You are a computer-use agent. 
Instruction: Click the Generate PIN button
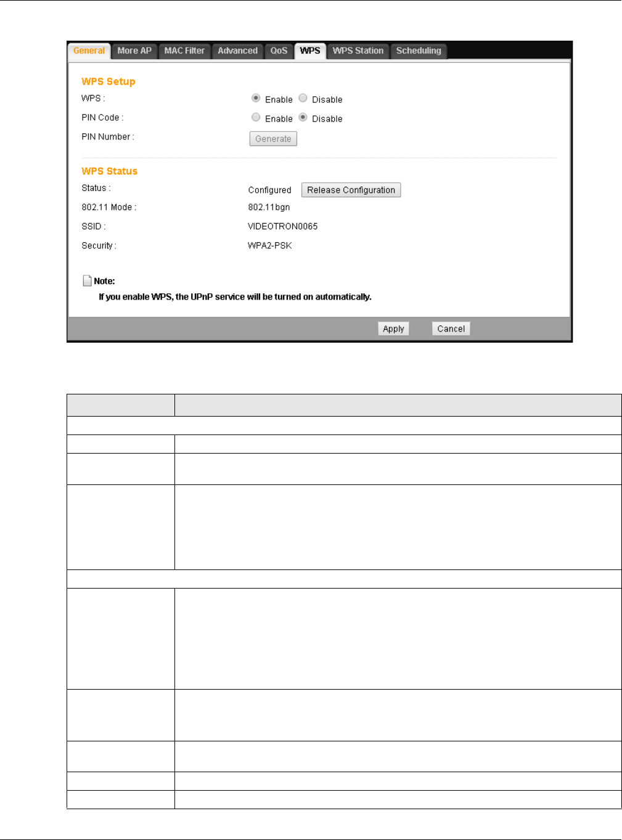pyautogui.click(x=273, y=139)
